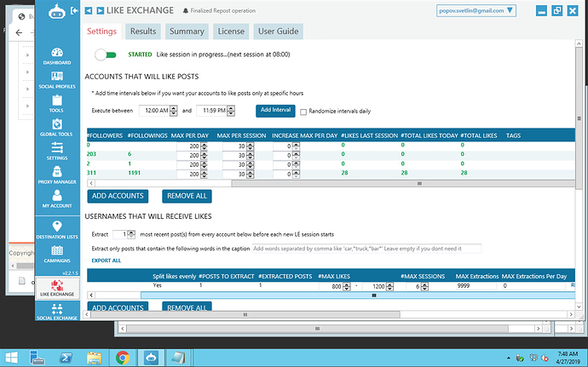Open the notepad-like taskbar app

(x=178, y=358)
